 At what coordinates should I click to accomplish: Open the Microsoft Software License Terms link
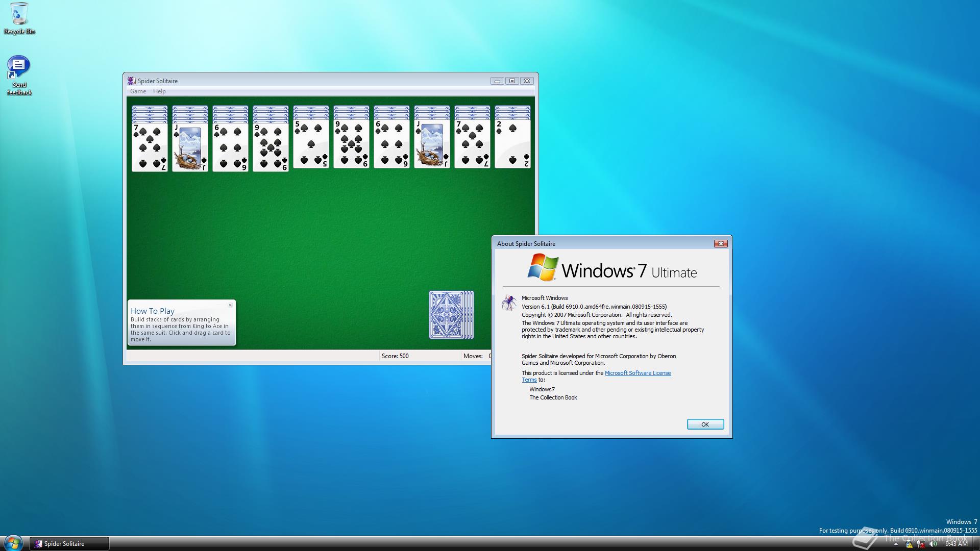click(x=638, y=373)
